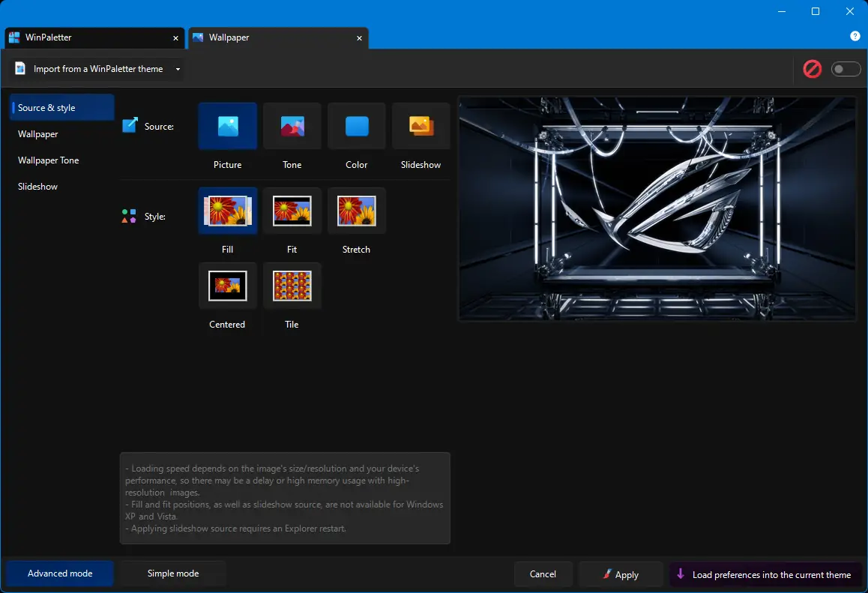Viewport: 868px width, 593px height.
Task: Click the Style: label text
Action: [155, 217]
